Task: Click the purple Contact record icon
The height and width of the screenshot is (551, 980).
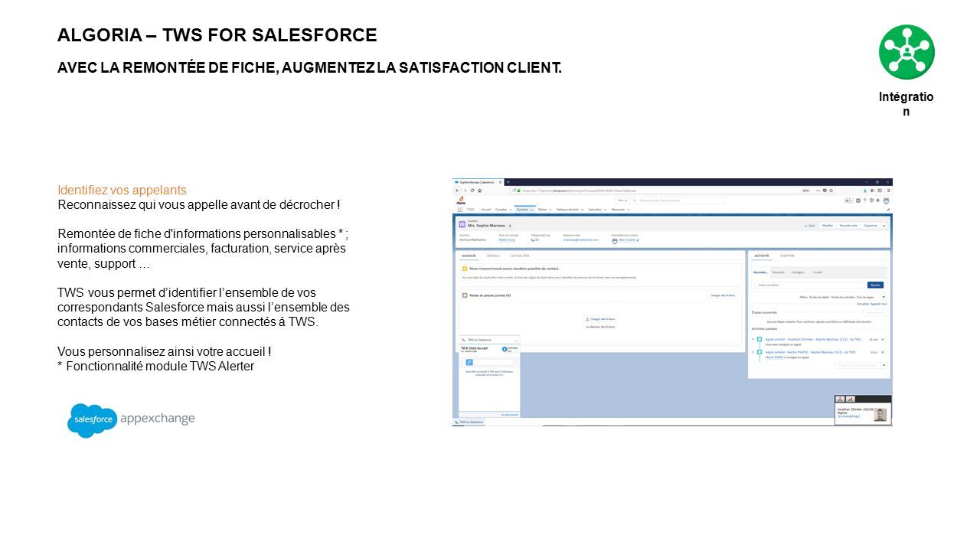Action: [x=462, y=224]
